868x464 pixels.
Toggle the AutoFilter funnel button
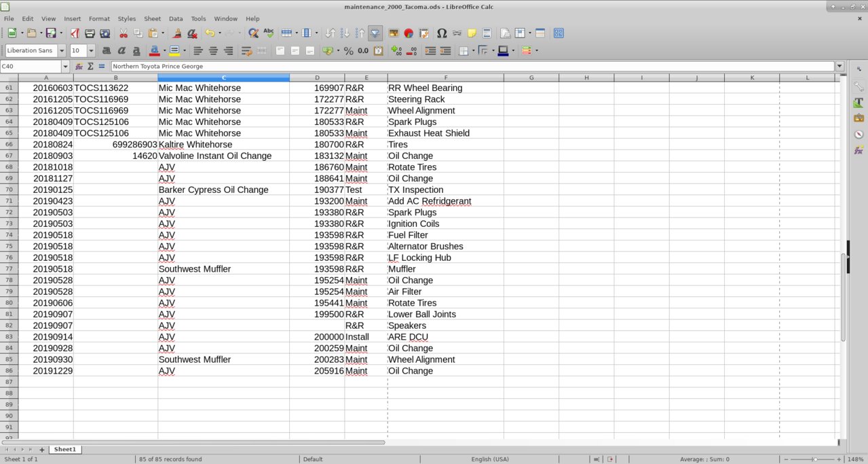coord(375,33)
